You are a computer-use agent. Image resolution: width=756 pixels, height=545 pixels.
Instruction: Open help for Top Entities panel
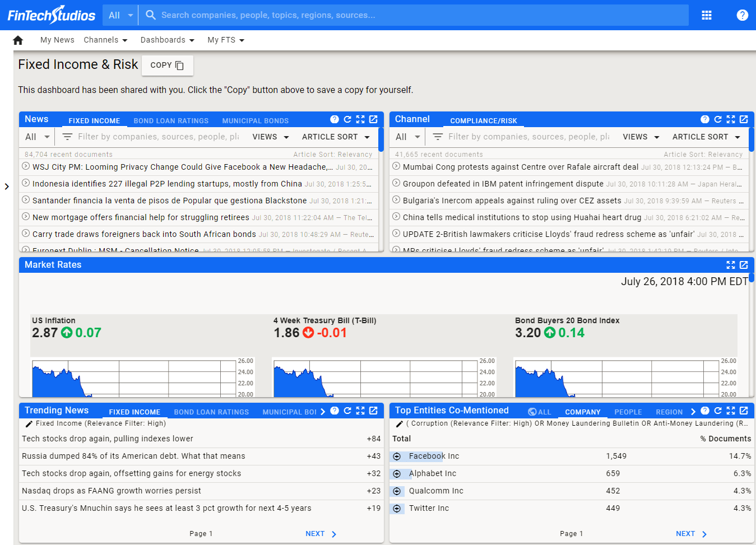[x=705, y=411]
